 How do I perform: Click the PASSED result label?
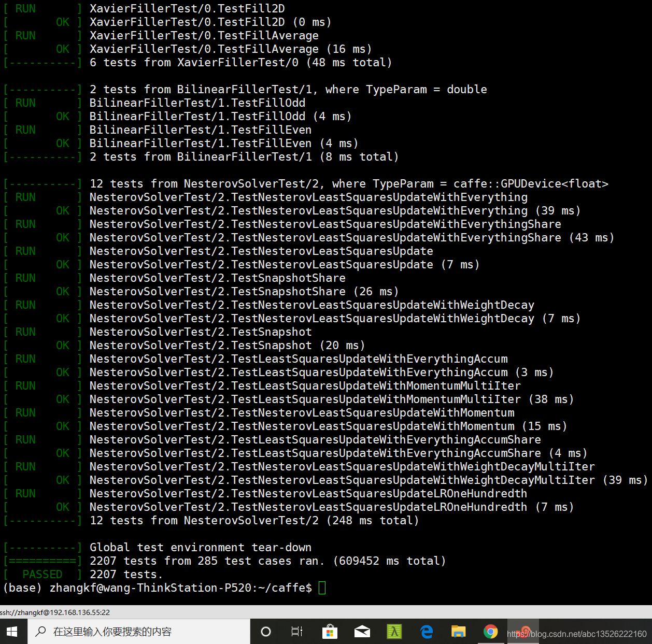pyautogui.click(x=42, y=575)
